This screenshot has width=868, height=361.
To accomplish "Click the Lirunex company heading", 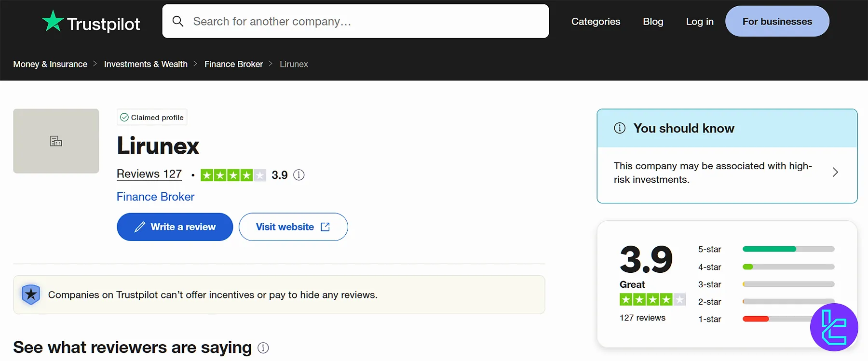I will 158,146.
